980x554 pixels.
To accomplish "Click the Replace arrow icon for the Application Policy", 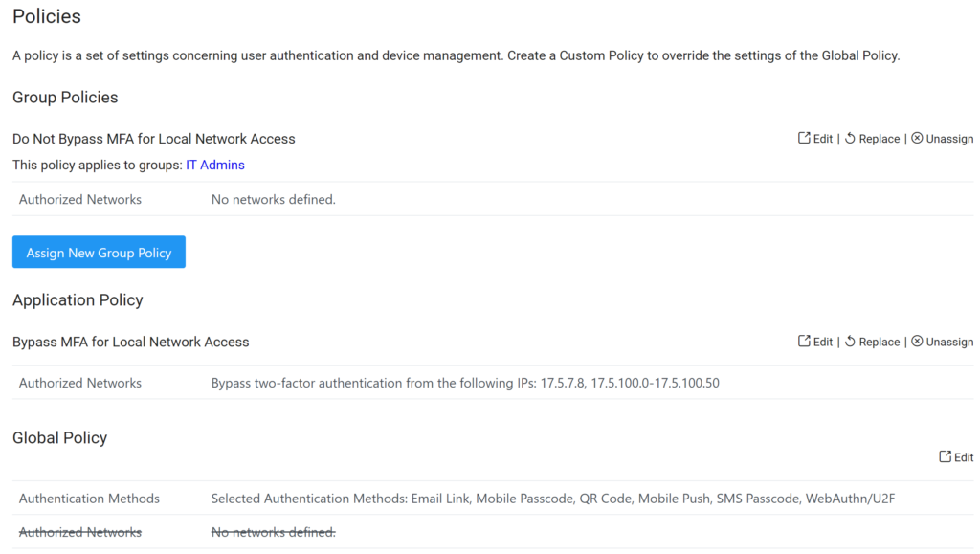I will coord(850,342).
